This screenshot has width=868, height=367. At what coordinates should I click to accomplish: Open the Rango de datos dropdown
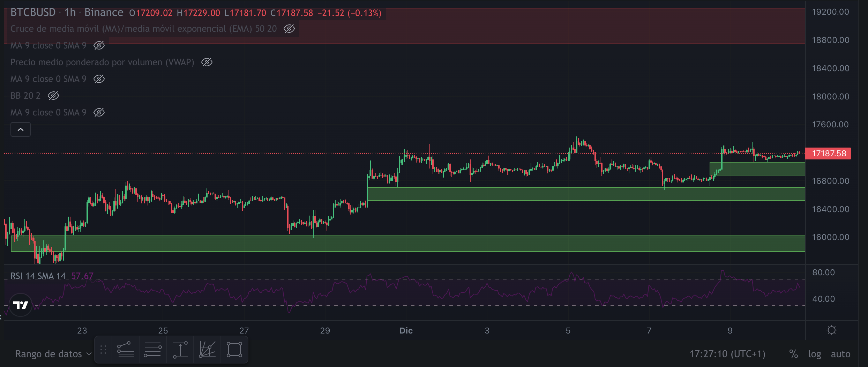tap(53, 354)
